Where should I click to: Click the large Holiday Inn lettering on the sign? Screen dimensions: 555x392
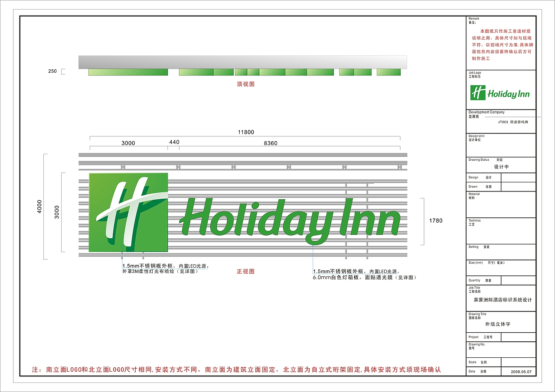click(x=290, y=221)
